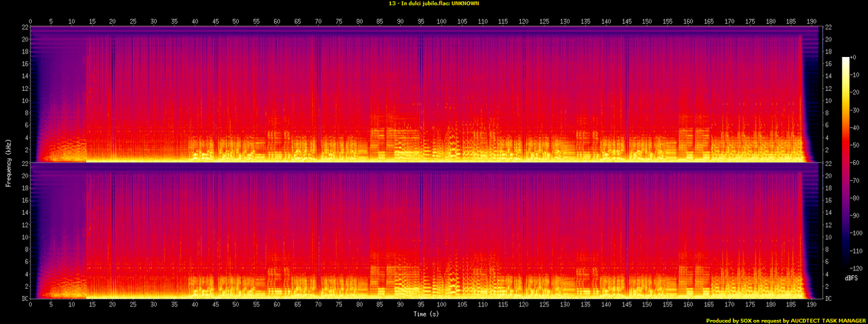Viewport: 868px width, 324px height.
Task: Click "25" on the top time axis
Action: coord(133,21)
